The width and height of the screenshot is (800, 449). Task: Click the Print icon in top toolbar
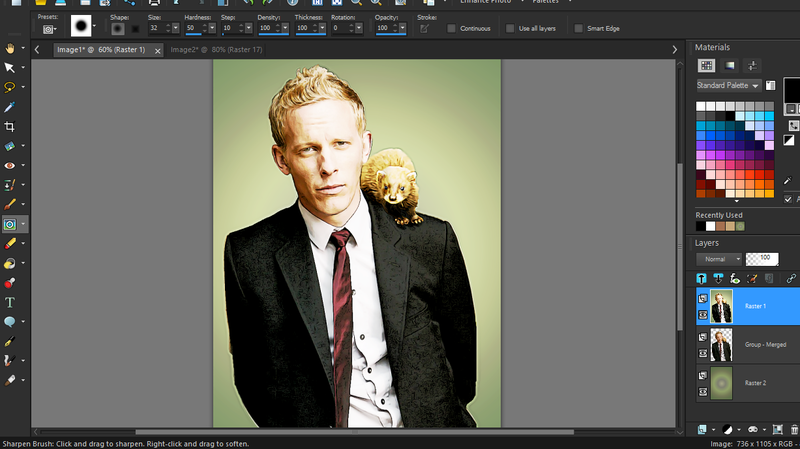(x=154, y=2)
